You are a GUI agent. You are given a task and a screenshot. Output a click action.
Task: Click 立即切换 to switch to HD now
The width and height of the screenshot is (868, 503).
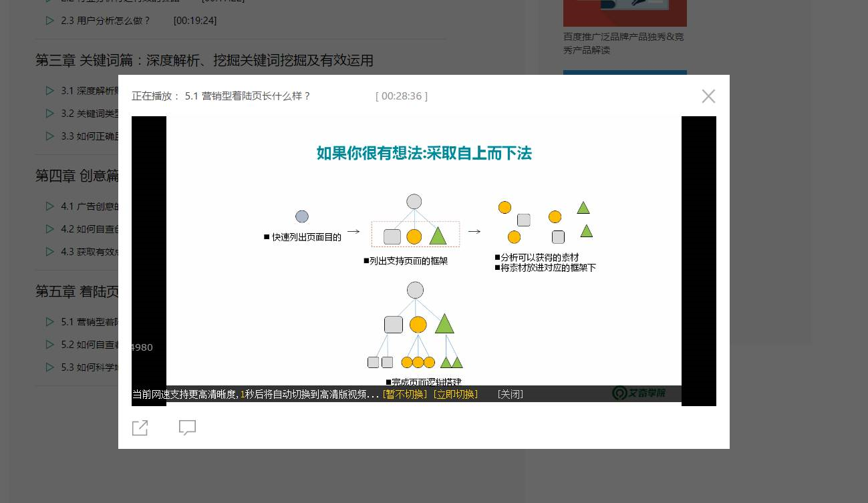pyautogui.click(x=456, y=394)
